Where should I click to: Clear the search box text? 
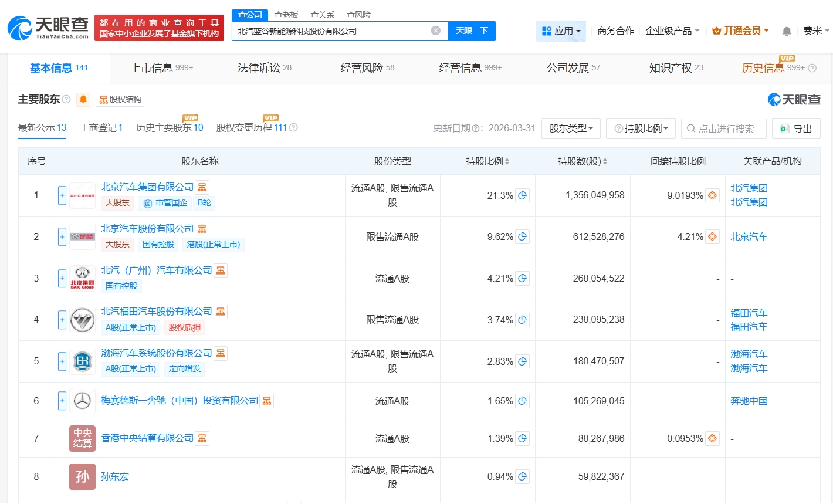(x=436, y=31)
